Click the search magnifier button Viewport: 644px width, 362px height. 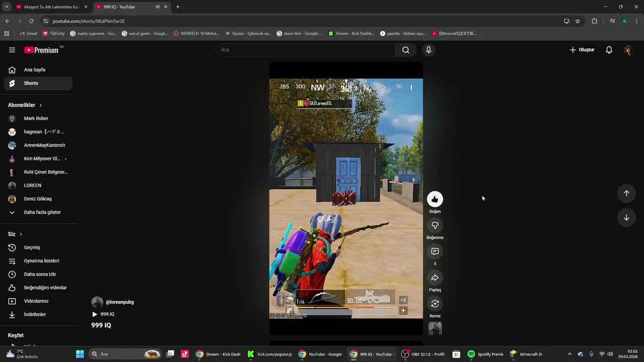click(406, 50)
